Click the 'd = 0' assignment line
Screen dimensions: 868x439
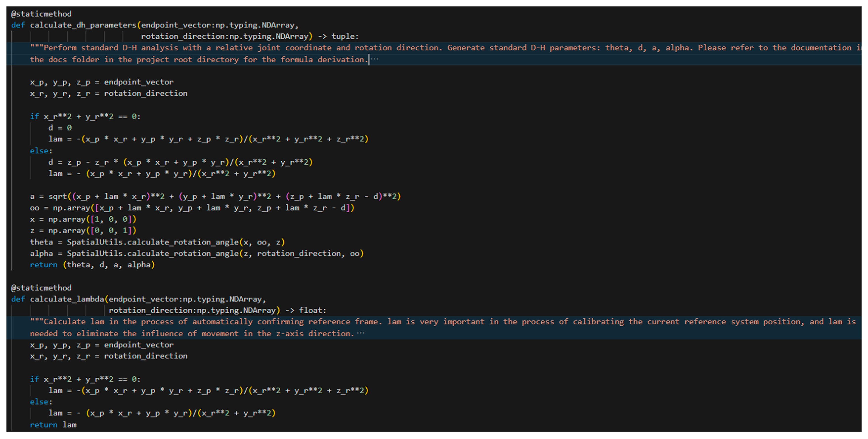(x=60, y=128)
